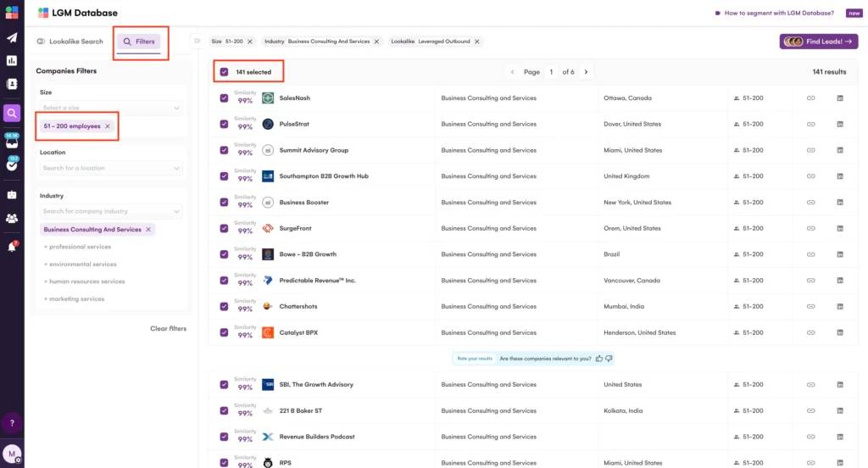This screenshot has height=468, width=868.
Task: Deselect the Summit Advisory Group checkbox
Action: pos(224,150)
